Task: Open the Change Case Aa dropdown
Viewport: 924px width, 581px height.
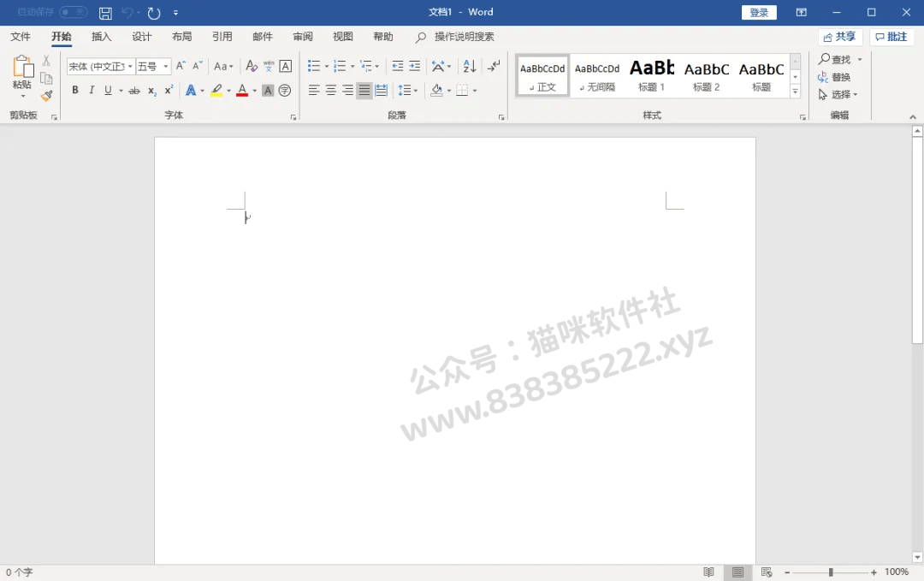Action: (x=223, y=66)
